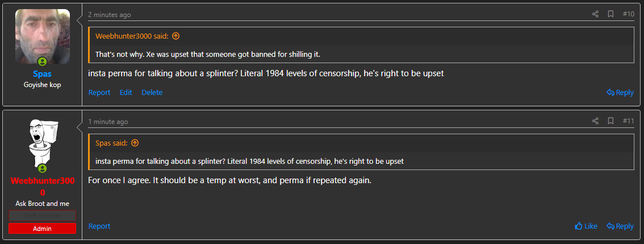This screenshot has width=644, height=244.
Task: Report post #10
Action: [x=99, y=92]
